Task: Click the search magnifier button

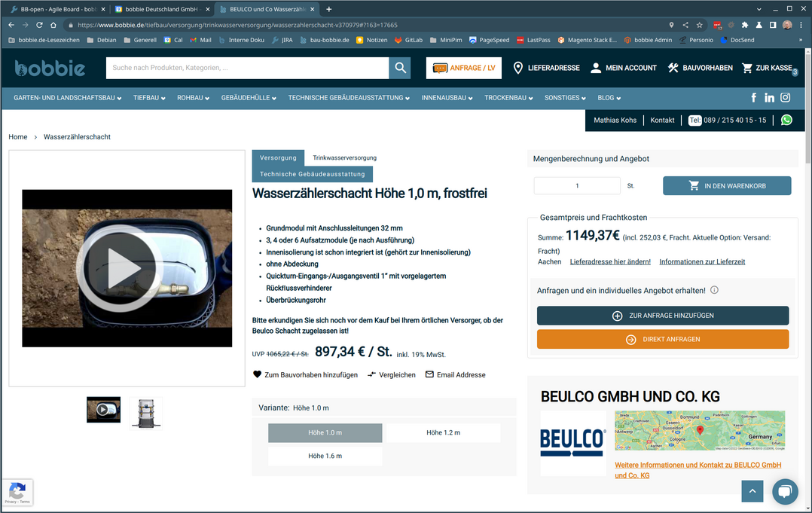Action: (x=400, y=68)
